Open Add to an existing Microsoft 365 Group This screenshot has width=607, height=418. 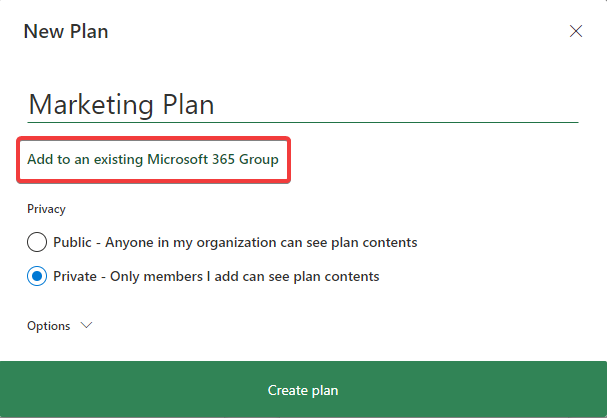(x=152, y=160)
